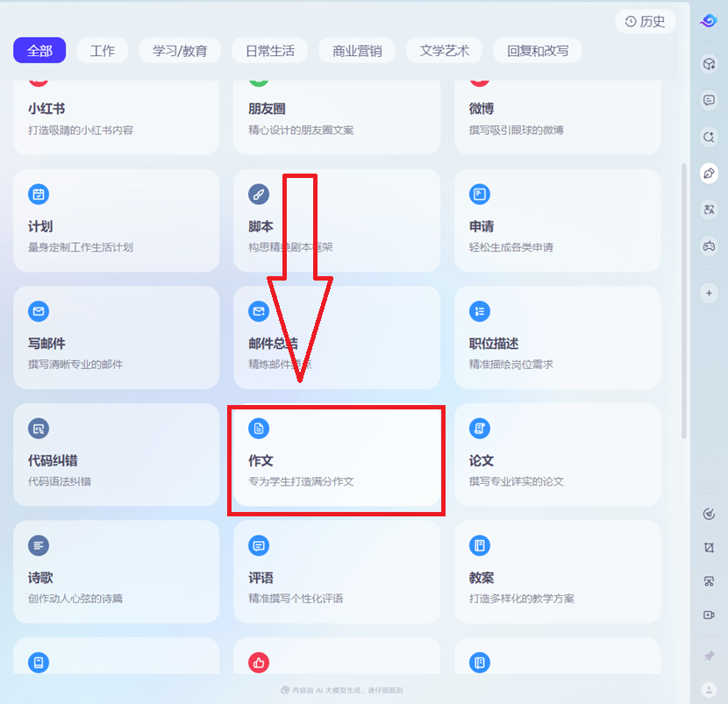Click the blue icon on 申请 card
The height and width of the screenshot is (704, 728).
(480, 195)
